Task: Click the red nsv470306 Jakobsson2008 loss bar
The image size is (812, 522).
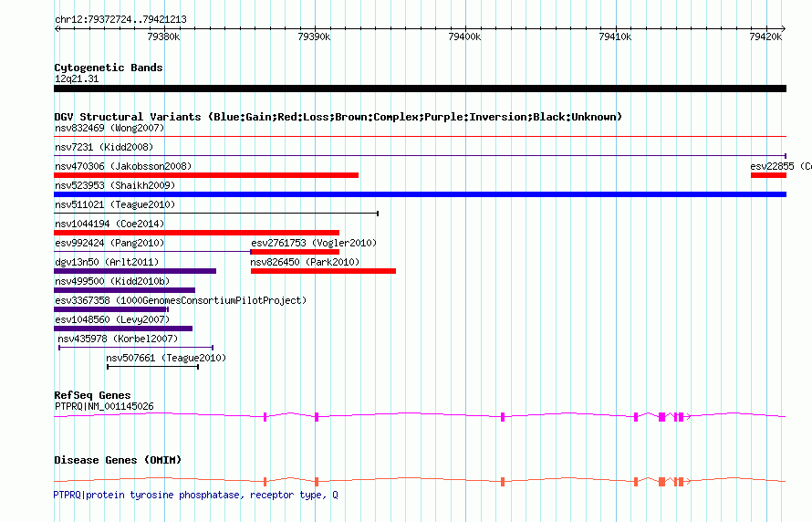Action: [206, 175]
